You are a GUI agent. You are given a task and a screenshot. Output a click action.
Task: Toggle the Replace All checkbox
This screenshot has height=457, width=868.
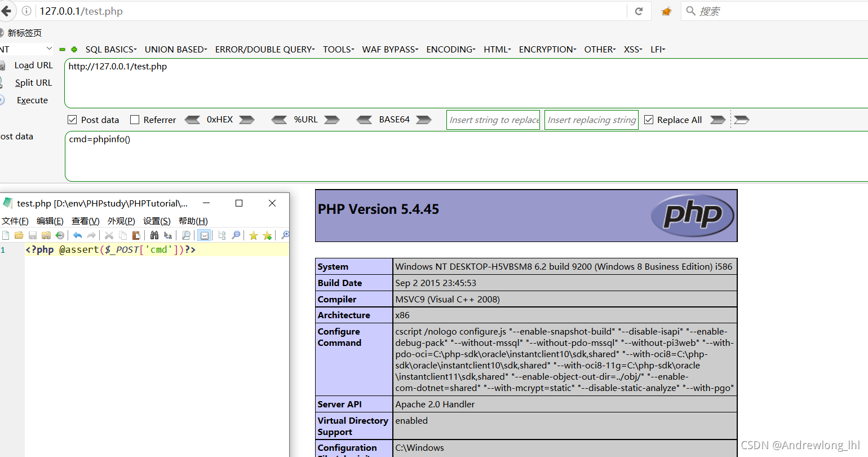coord(649,120)
